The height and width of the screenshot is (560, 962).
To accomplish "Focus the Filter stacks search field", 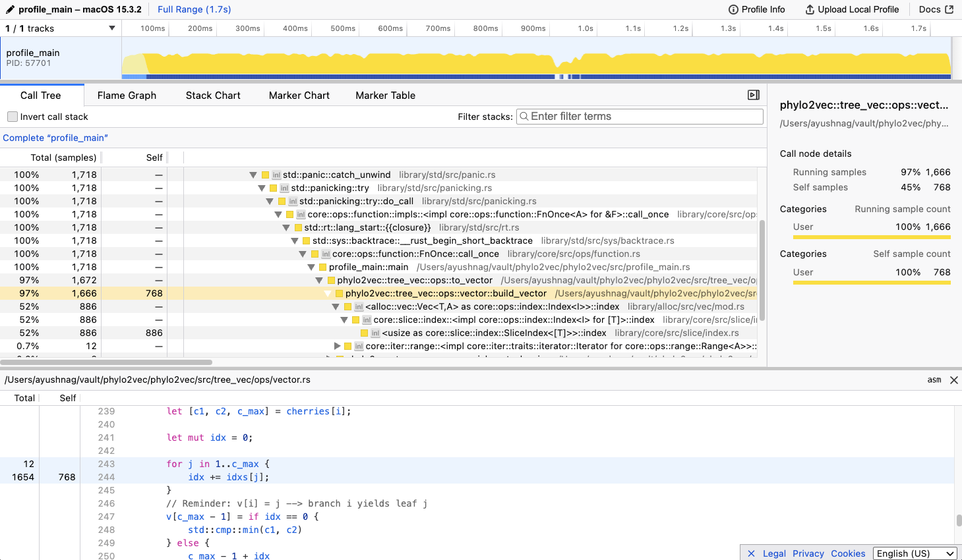I will tap(640, 117).
